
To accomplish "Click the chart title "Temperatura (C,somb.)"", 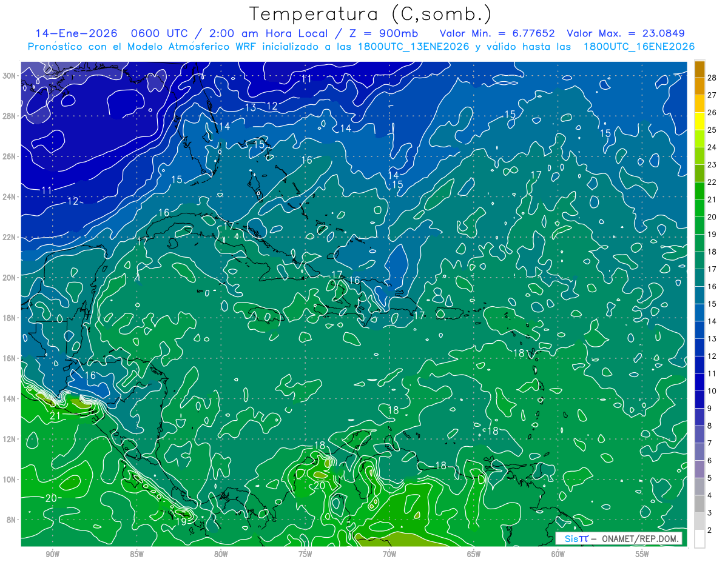I will coord(370,15).
